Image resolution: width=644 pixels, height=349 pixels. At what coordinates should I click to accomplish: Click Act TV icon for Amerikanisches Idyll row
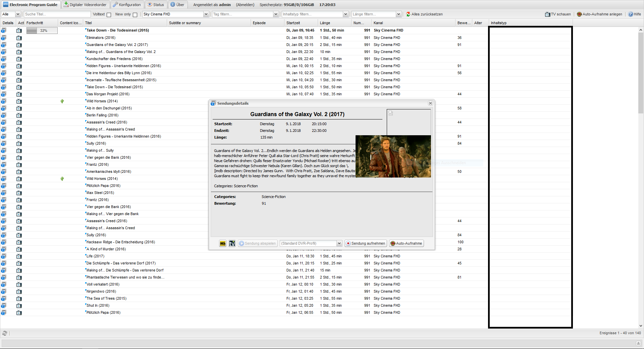19,171
